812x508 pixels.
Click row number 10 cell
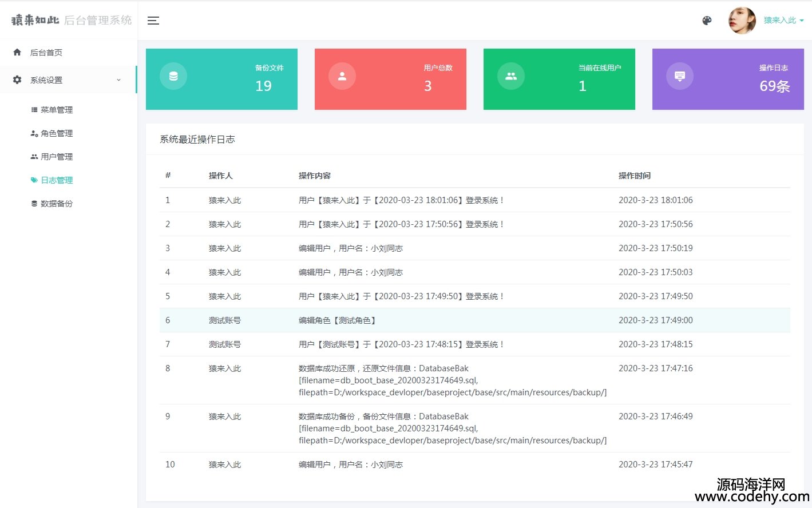[x=170, y=465]
